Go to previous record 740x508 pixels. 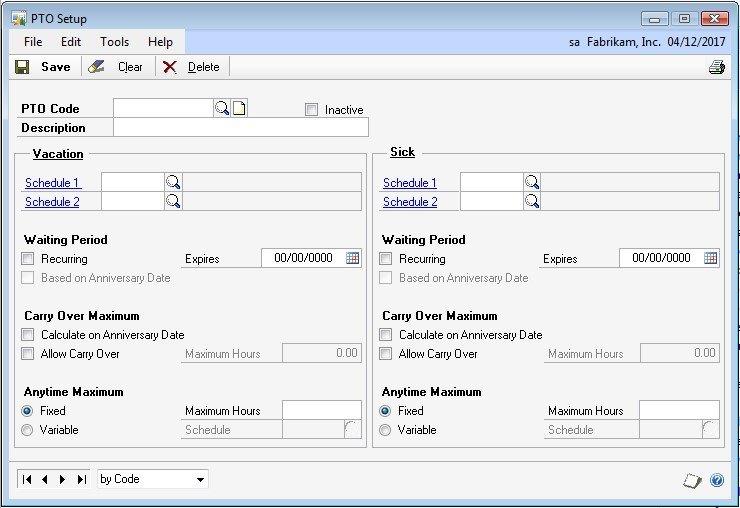click(45, 479)
